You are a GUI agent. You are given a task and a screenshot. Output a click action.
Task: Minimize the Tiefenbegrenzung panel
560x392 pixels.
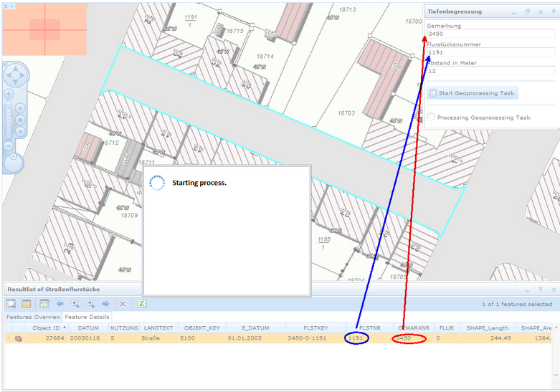tap(514, 12)
